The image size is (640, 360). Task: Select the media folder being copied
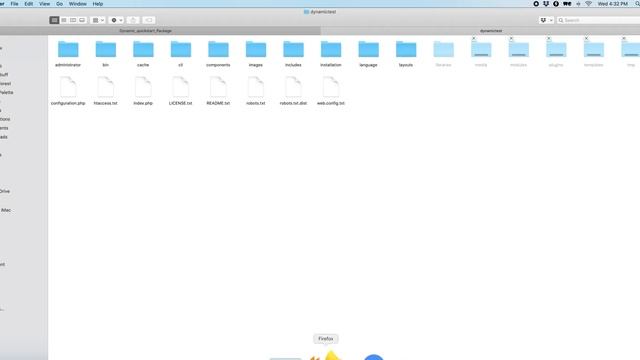point(481,49)
